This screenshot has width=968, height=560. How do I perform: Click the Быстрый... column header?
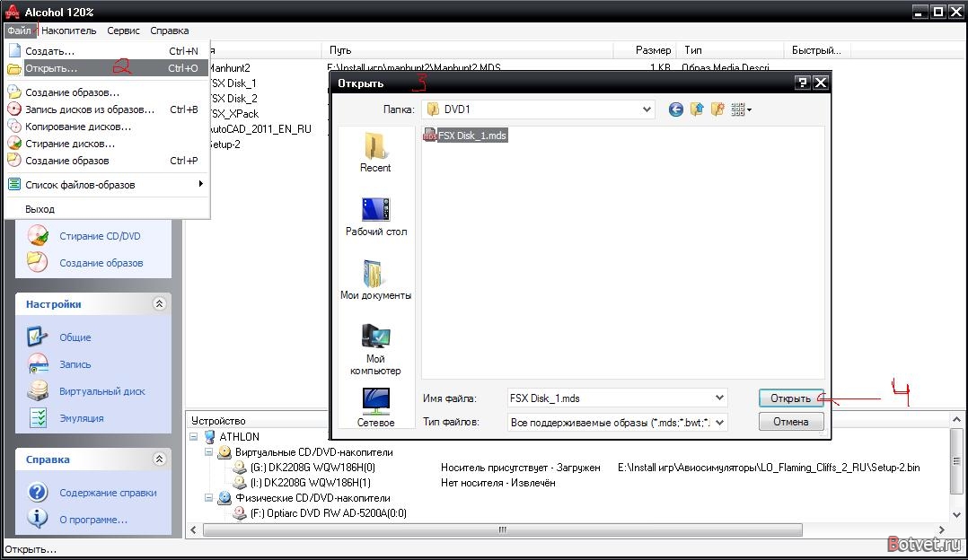pos(817,50)
